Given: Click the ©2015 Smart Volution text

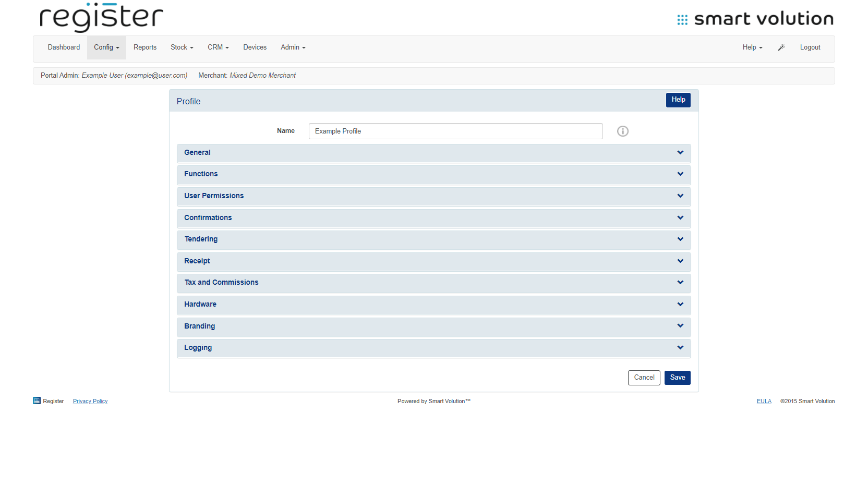Looking at the screenshot, I should coord(807,402).
